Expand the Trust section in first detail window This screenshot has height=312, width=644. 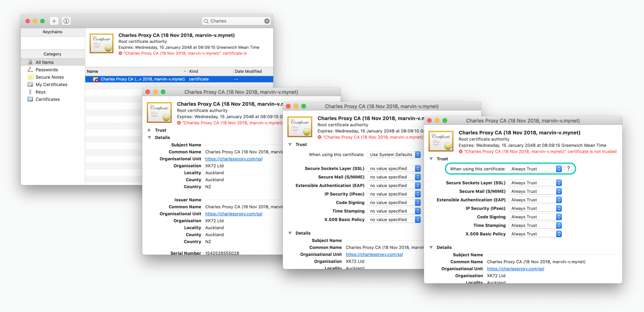point(149,130)
